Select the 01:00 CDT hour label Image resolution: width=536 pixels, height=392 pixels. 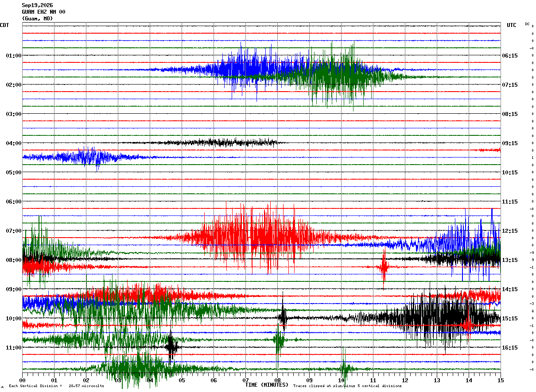tap(13, 56)
